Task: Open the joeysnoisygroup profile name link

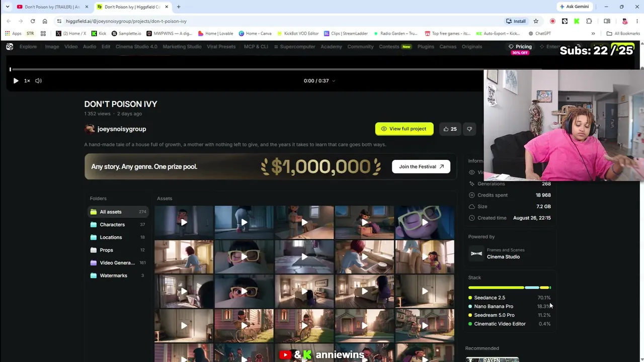Action: coord(122,129)
